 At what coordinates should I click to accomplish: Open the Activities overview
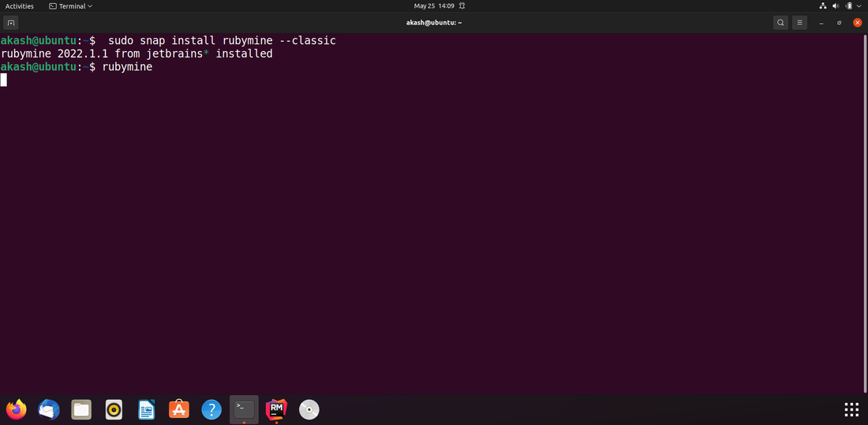(20, 6)
